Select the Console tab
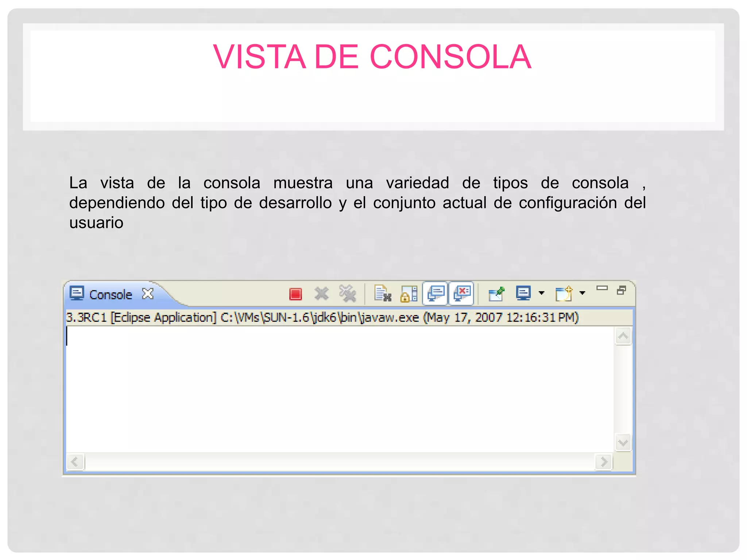The height and width of the screenshot is (560, 747). [x=111, y=295]
